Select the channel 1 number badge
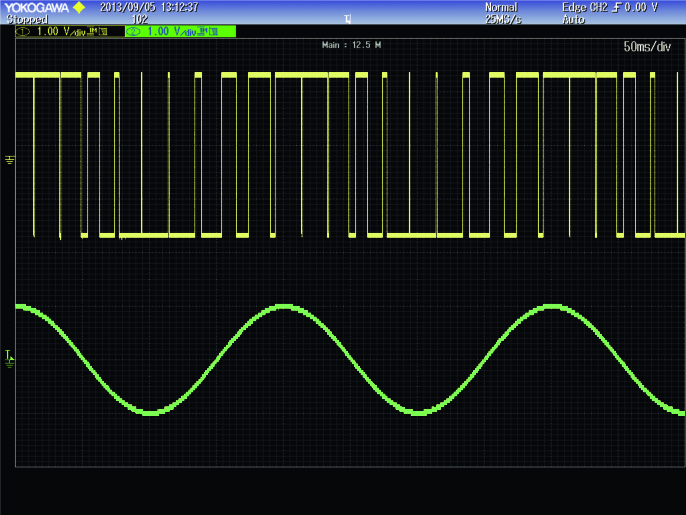The width and height of the screenshot is (686, 515). [23, 32]
